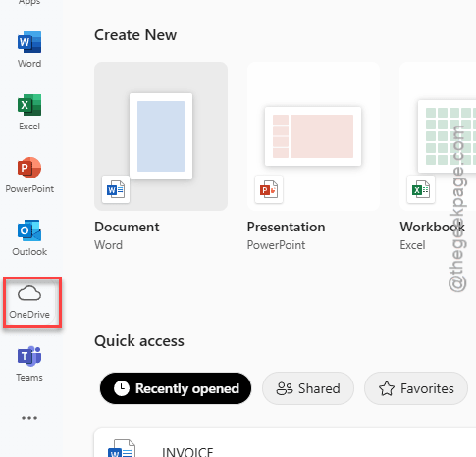Switch to the Favorites filter
476x457 pixels.
(416, 388)
